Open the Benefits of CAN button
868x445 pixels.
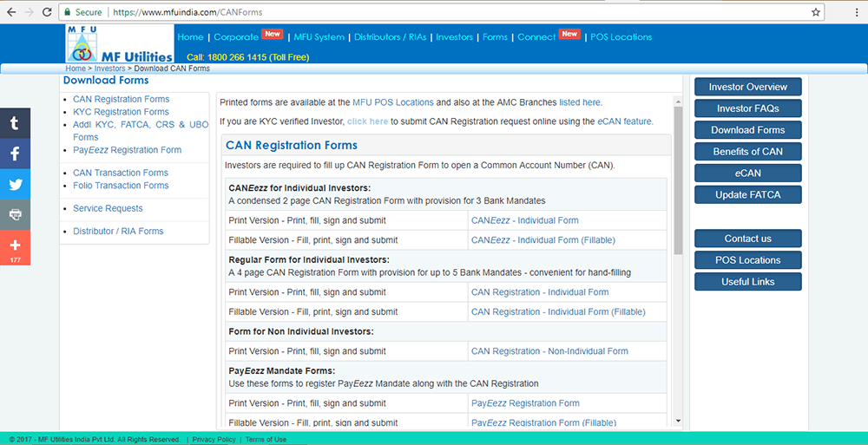click(747, 152)
